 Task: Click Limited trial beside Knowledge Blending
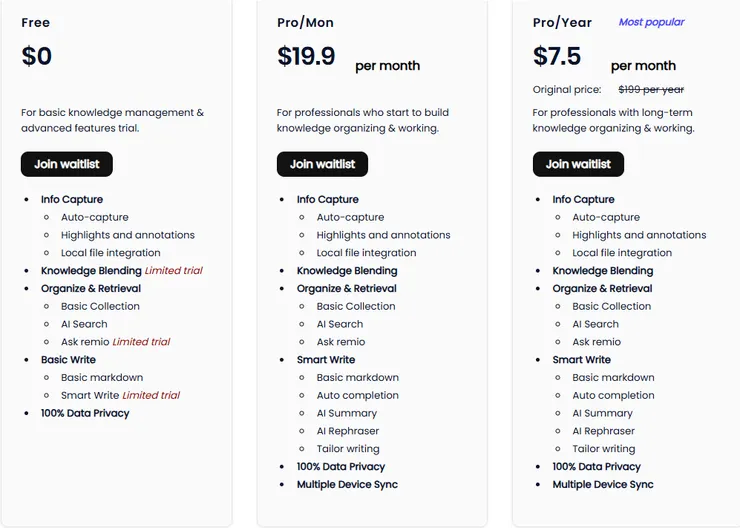174,271
